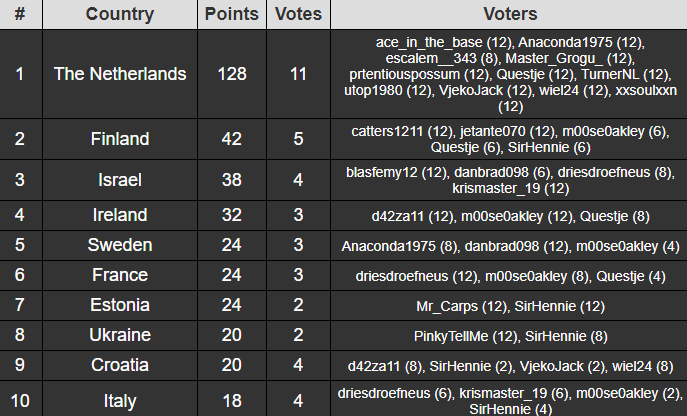Viewport: 687px width, 416px height.
Task: Click Estonia's voters Mr_Carps and SirHennie
Action: pyautogui.click(x=510, y=306)
